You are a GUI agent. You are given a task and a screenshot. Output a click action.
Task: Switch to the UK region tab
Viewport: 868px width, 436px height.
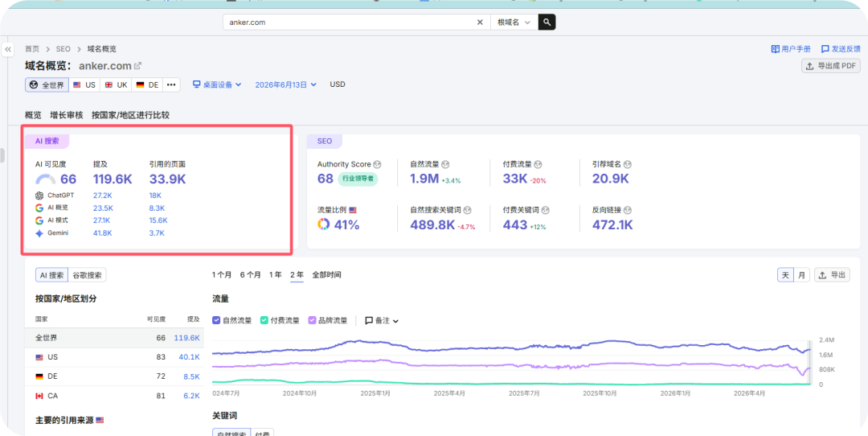coord(116,84)
